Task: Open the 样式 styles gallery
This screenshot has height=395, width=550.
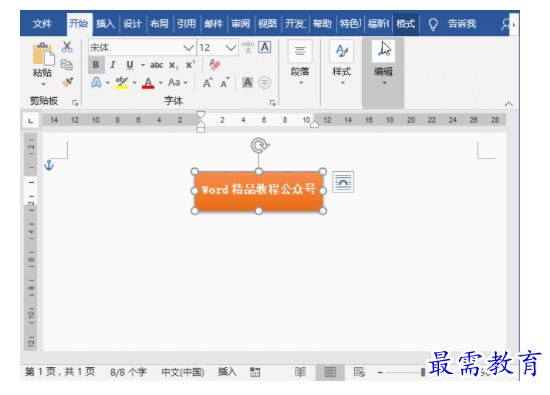Action: (x=342, y=63)
